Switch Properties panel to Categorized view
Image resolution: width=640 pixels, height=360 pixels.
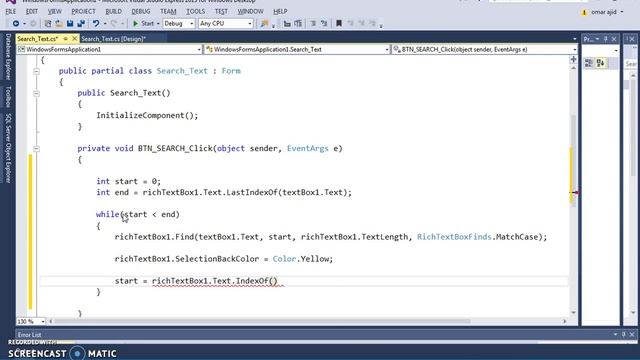[589, 63]
